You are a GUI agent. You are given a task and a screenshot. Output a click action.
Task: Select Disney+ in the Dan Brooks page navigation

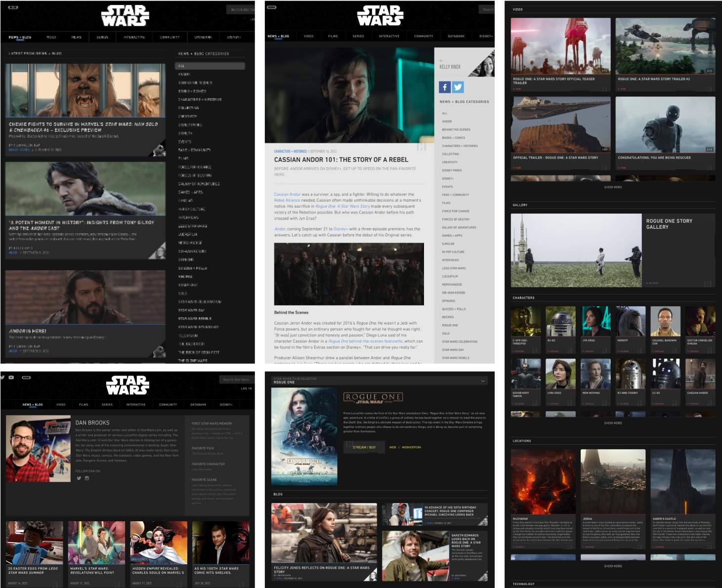click(226, 405)
